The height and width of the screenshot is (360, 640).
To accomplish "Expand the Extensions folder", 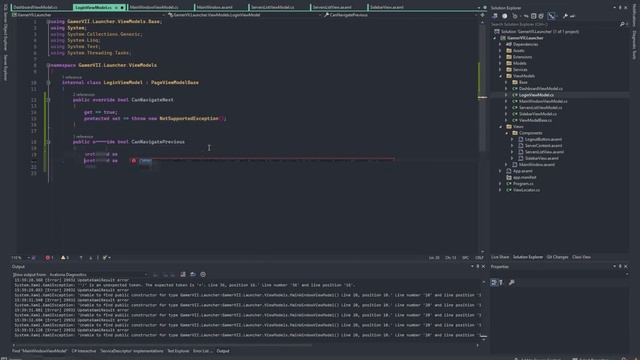I will (x=500, y=57).
